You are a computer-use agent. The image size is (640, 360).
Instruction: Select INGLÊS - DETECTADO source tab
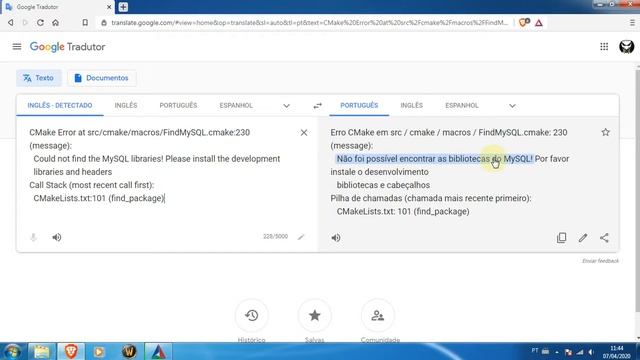60,105
